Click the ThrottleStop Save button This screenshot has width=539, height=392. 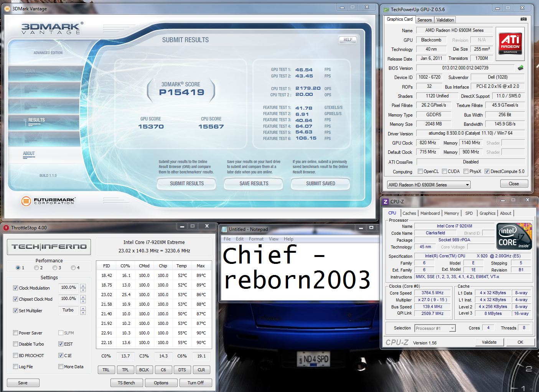(x=23, y=383)
